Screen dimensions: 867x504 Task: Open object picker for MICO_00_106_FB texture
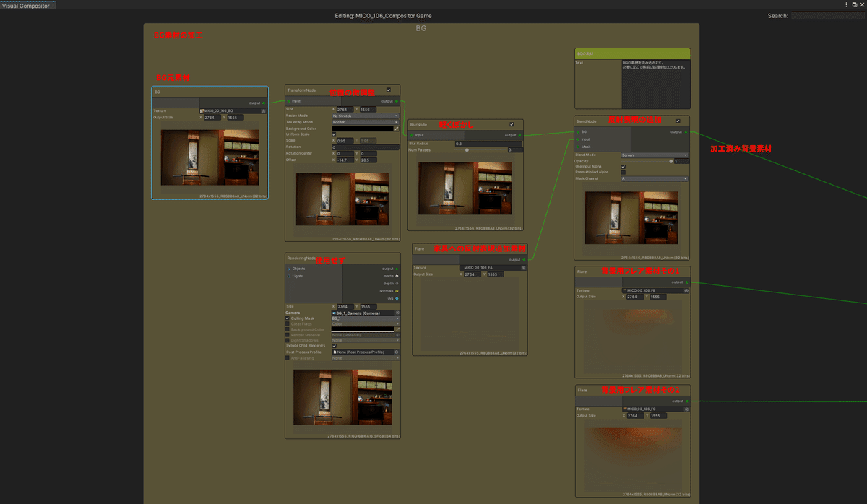(685, 290)
